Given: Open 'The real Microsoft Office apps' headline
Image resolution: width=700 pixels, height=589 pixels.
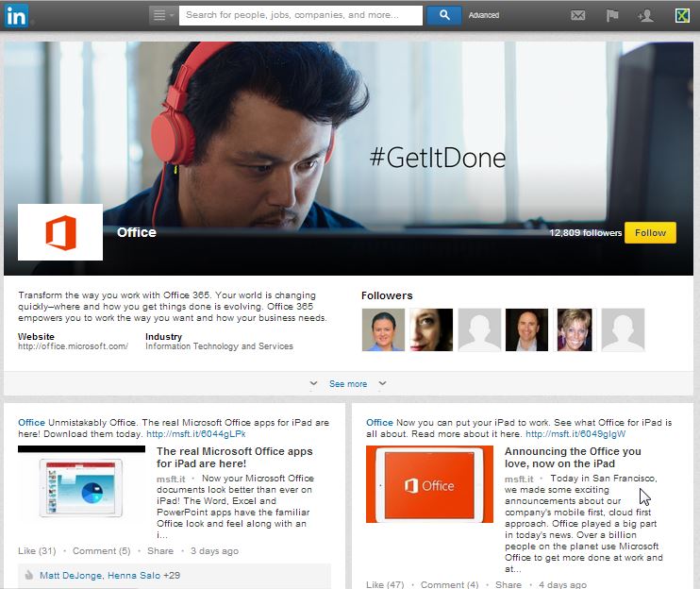Looking at the screenshot, I should pyautogui.click(x=234, y=457).
